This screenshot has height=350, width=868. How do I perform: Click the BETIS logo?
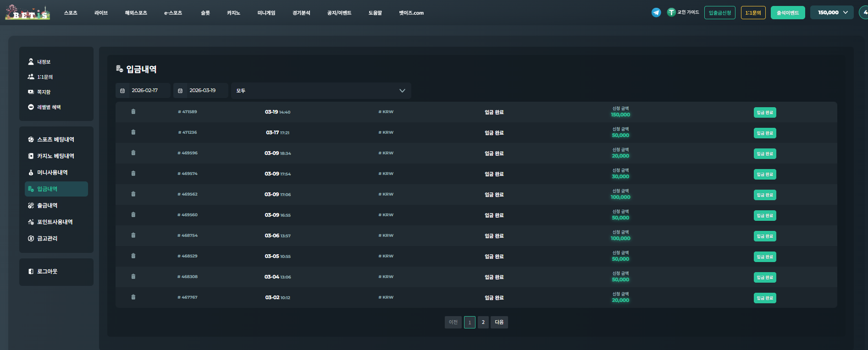28,12
